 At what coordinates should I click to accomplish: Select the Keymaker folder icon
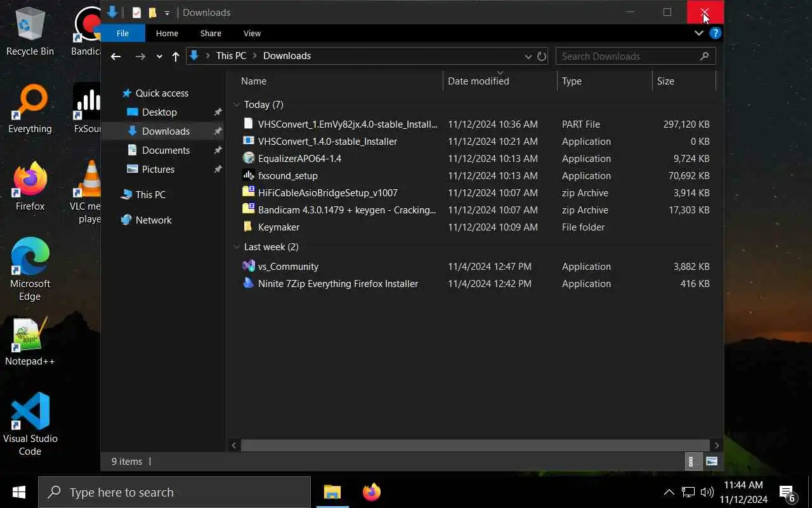point(248,227)
